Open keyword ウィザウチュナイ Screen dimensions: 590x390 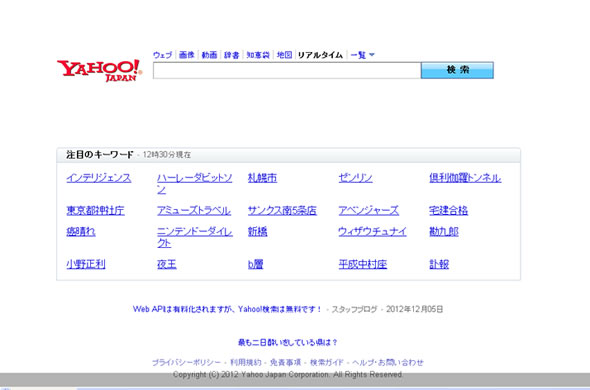pyautogui.click(x=373, y=232)
